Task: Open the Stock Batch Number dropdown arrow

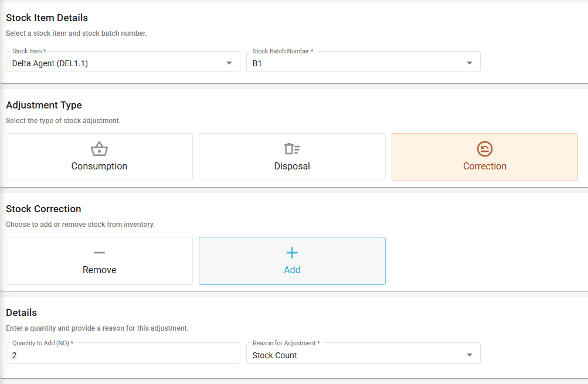Action: click(470, 63)
